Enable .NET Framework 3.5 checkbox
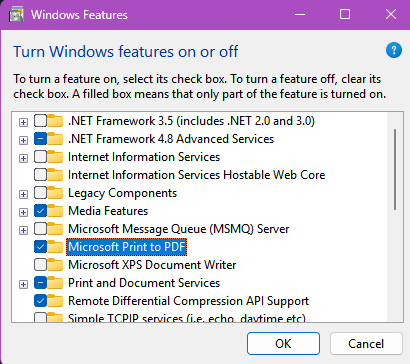 pos(40,121)
